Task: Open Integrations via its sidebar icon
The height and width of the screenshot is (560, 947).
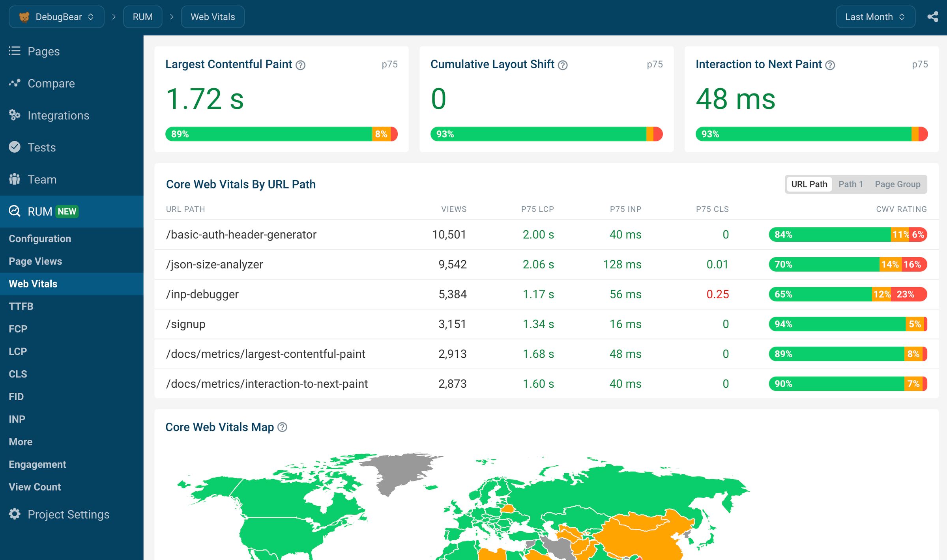Action: pos(14,115)
